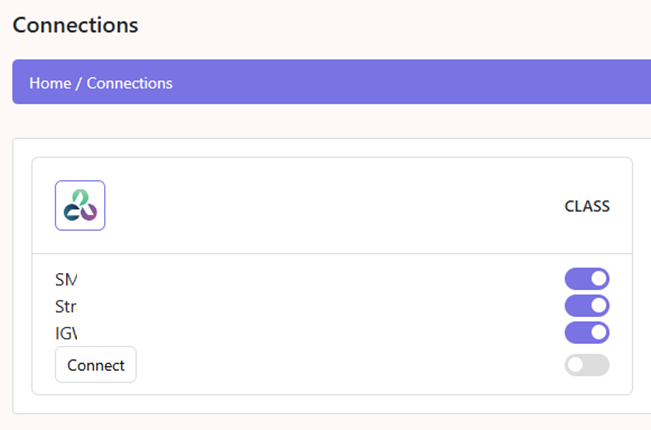Enable the grey toggle beside Connect

click(x=587, y=365)
